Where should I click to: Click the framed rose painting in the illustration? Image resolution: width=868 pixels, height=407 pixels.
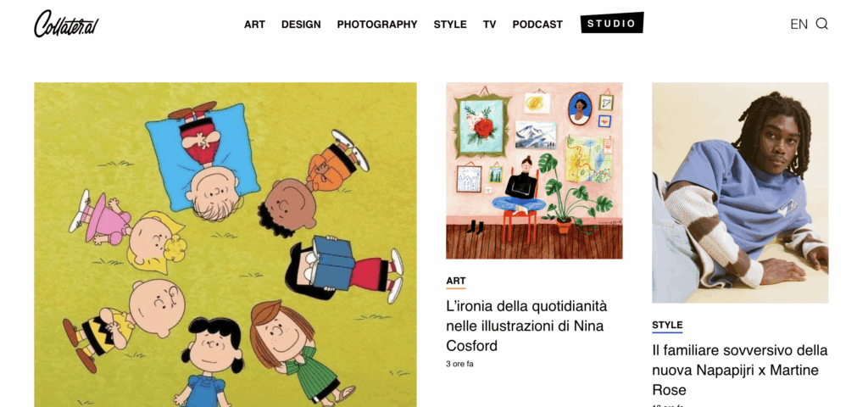[481, 126]
